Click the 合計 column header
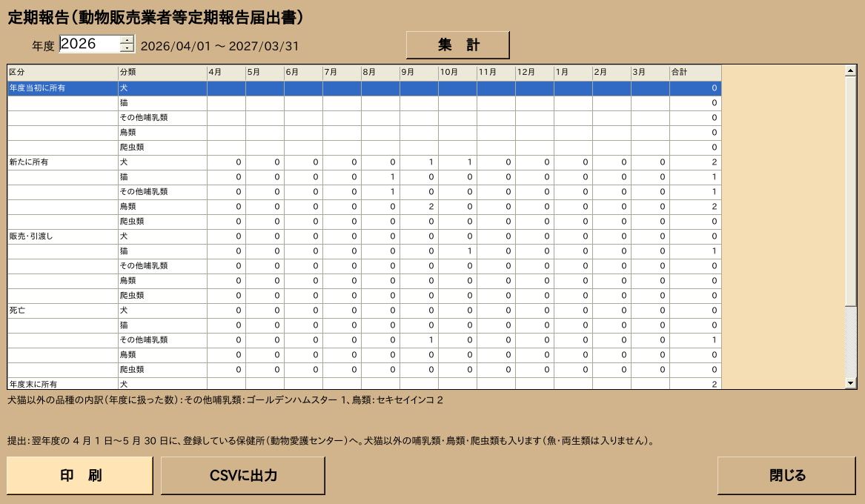Image resolution: width=865 pixels, height=504 pixels. pyautogui.click(x=696, y=72)
